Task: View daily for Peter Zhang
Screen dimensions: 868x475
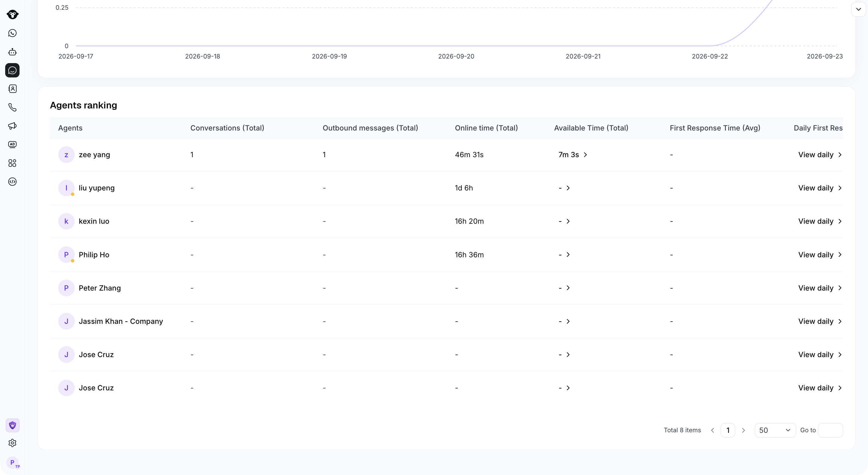Action: pyautogui.click(x=820, y=288)
